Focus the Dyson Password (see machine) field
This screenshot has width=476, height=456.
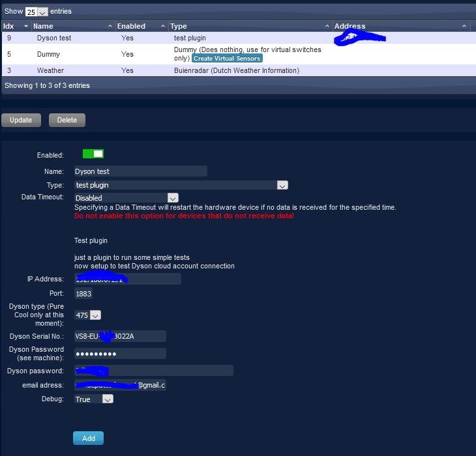tap(120, 354)
